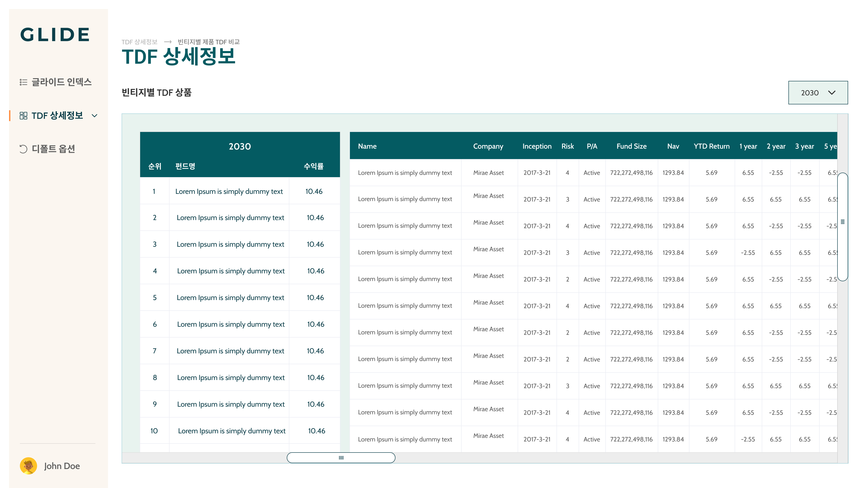This screenshot has height=488, width=868.
Task: Sort by the Company column header
Action: click(488, 146)
